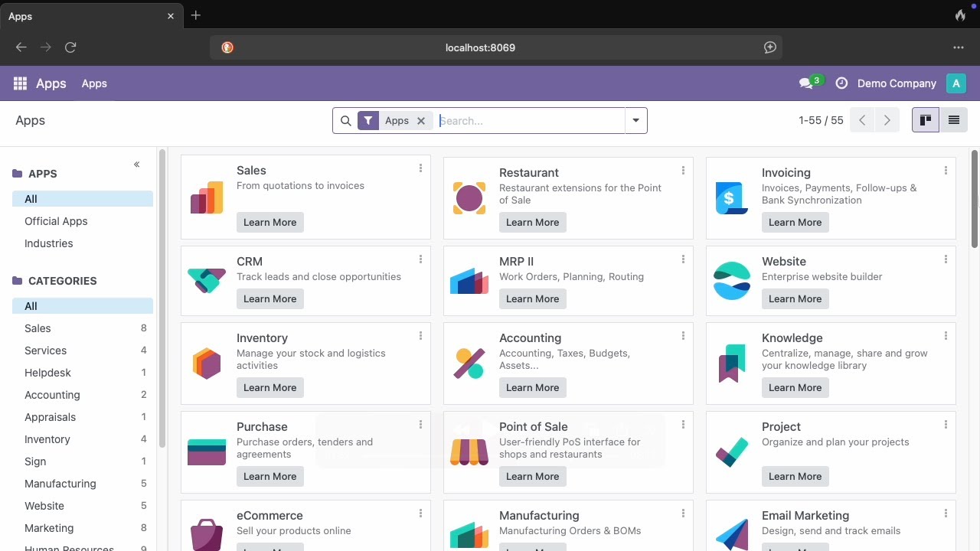The image size is (980, 551).
Task: Click the Project app icon
Action: pyautogui.click(x=732, y=452)
